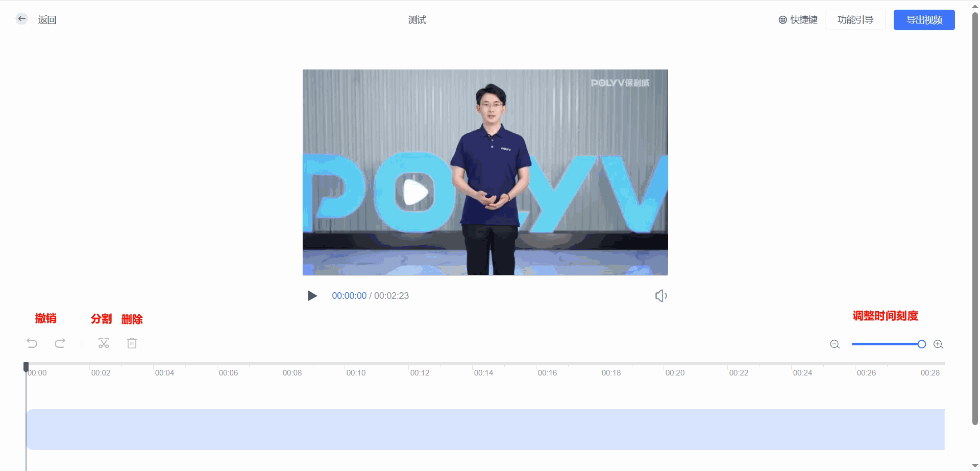Screen dimensions: 980x471
Task: Click the 00:06 ruler label
Action: 228,373
